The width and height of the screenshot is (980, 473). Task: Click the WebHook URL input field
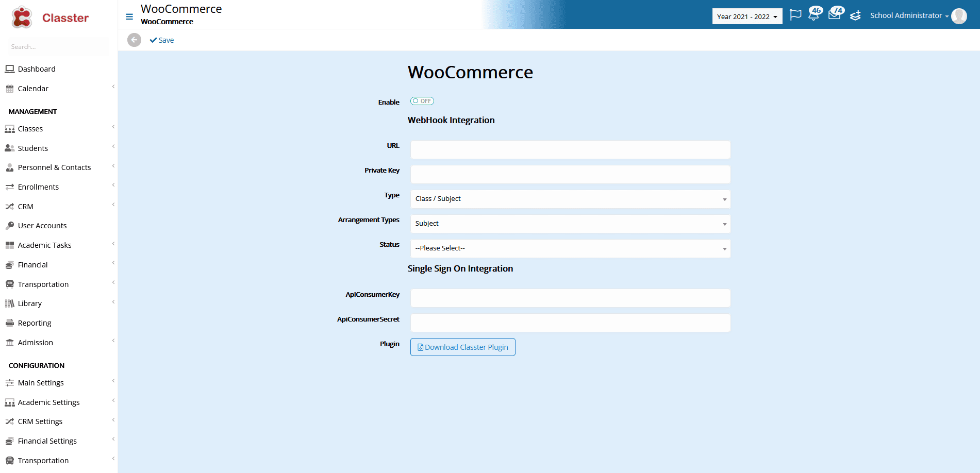(570, 149)
